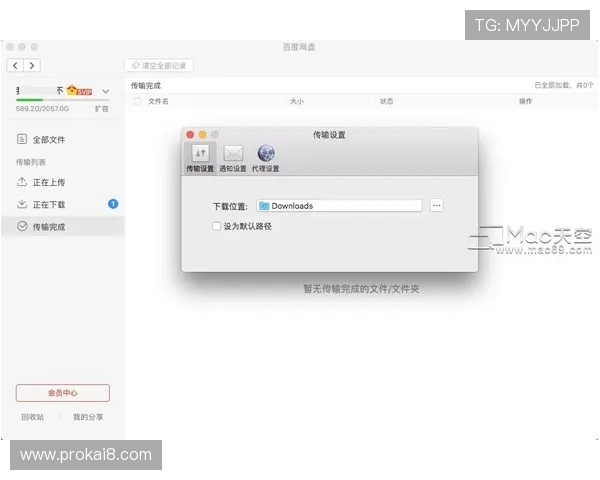Open the 正在上传 list
The image size is (600, 480).
(x=62, y=182)
